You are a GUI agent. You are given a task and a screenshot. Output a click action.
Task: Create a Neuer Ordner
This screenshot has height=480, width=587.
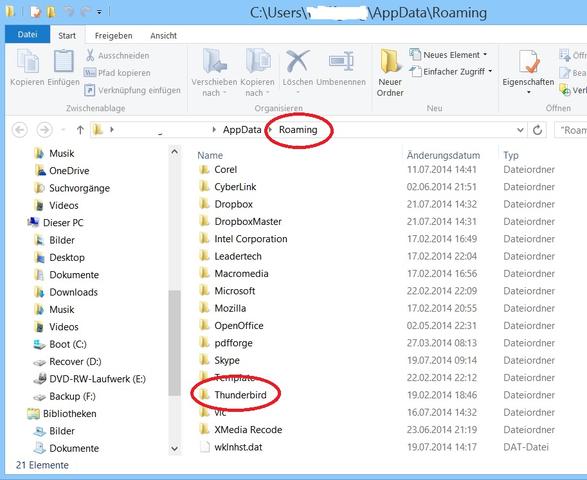click(x=390, y=73)
